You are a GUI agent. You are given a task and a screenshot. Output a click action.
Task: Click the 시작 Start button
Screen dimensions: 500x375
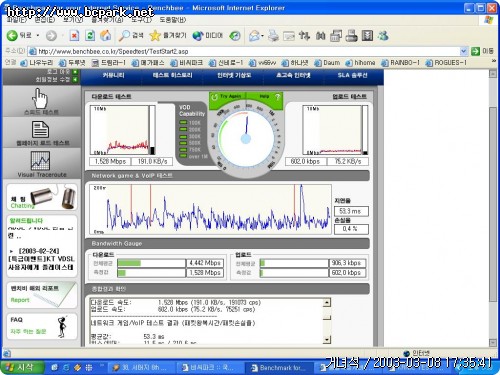[22, 367]
